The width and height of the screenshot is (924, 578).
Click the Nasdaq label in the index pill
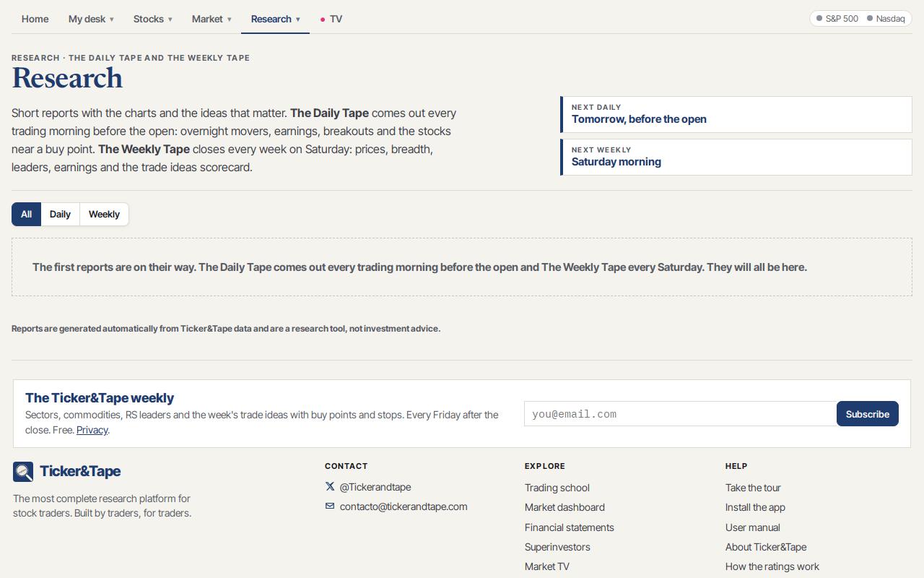click(890, 18)
